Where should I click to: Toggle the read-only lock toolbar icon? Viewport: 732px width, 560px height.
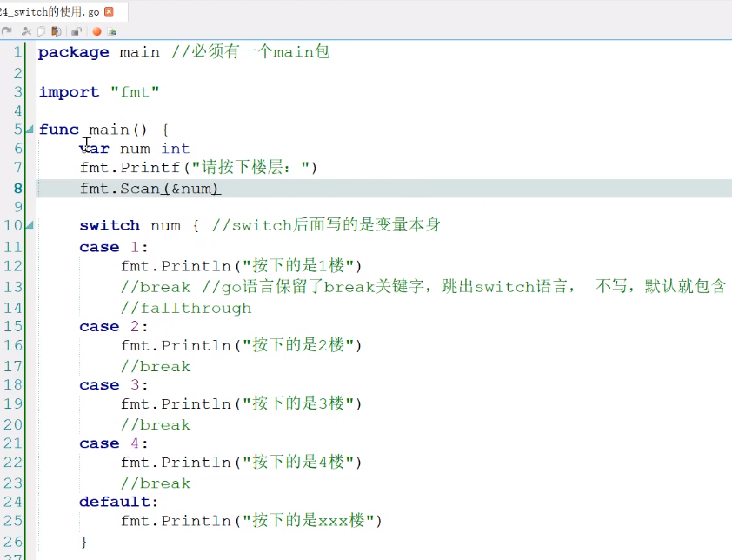(76, 31)
